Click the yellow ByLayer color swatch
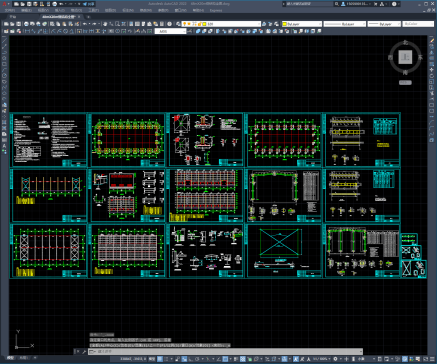This screenshot has width=437, height=364. tap(285, 24)
